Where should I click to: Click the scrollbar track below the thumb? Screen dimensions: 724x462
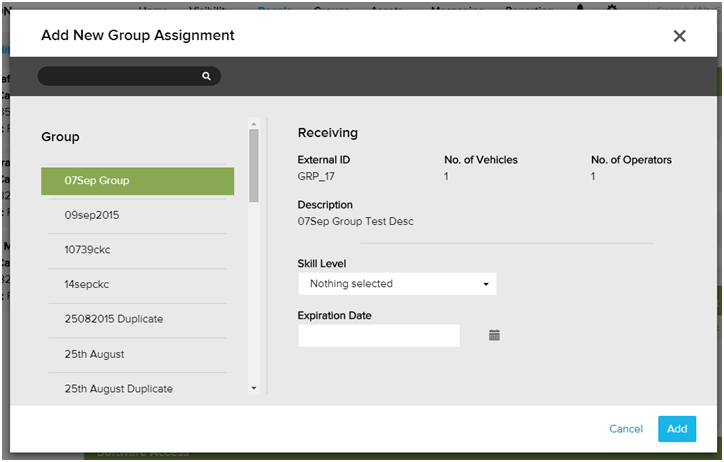(254, 300)
